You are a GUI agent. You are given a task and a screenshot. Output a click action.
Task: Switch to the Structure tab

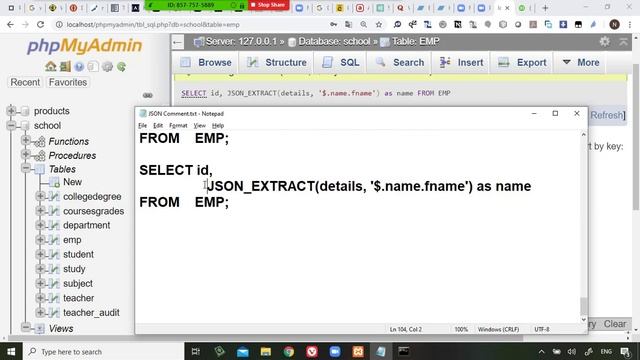pyautogui.click(x=277, y=62)
